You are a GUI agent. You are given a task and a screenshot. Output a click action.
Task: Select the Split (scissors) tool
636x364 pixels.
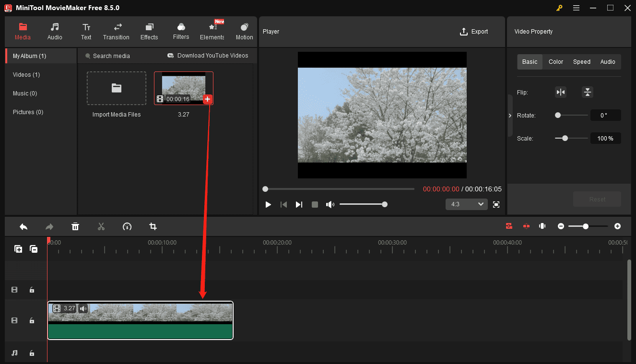click(101, 226)
